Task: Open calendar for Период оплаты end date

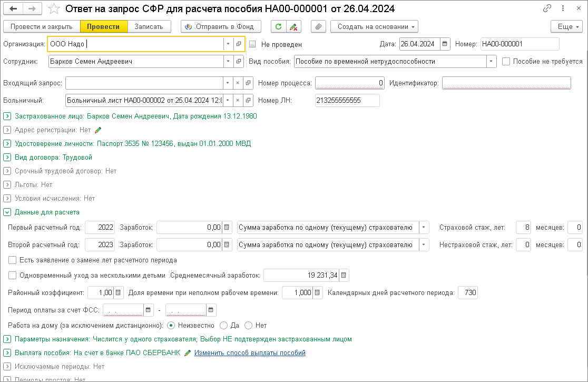Action: (x=211, y=310)
